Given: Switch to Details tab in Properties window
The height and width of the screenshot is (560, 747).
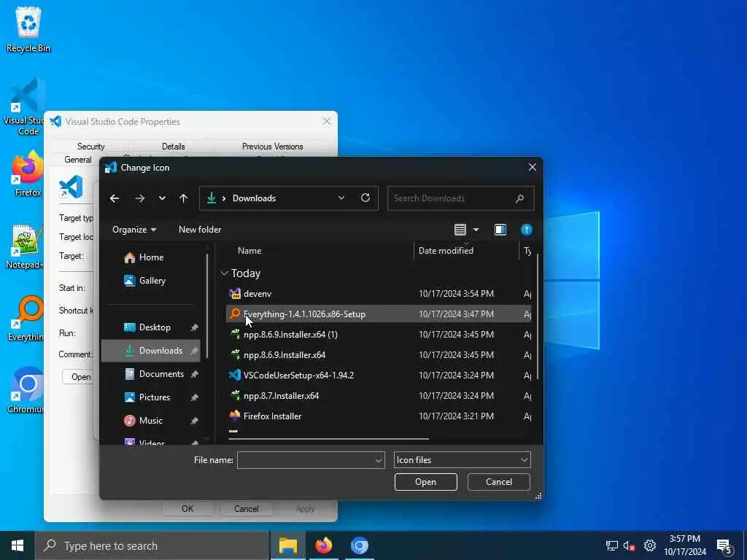Looking at the screenshot, I should [174, 146].
